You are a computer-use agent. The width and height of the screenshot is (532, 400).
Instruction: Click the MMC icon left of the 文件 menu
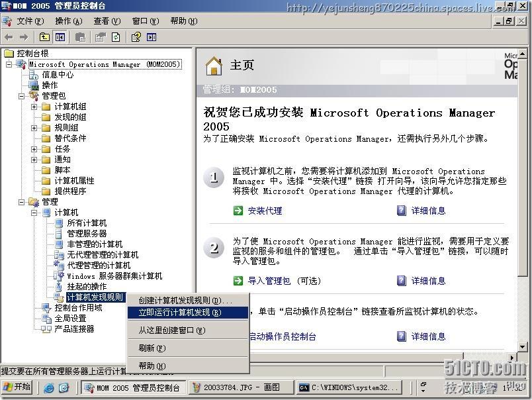pyautogui.click(x=7, y=21)
